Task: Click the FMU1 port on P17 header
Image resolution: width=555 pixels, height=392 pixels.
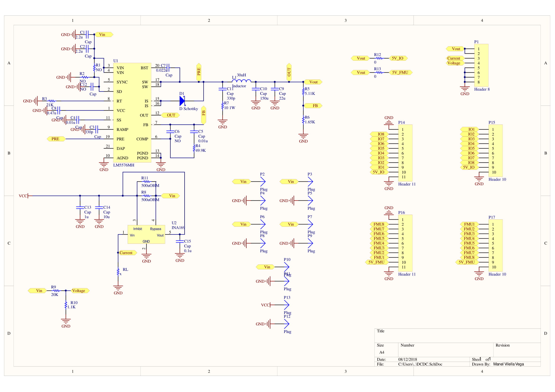Action: click(469, 224)
